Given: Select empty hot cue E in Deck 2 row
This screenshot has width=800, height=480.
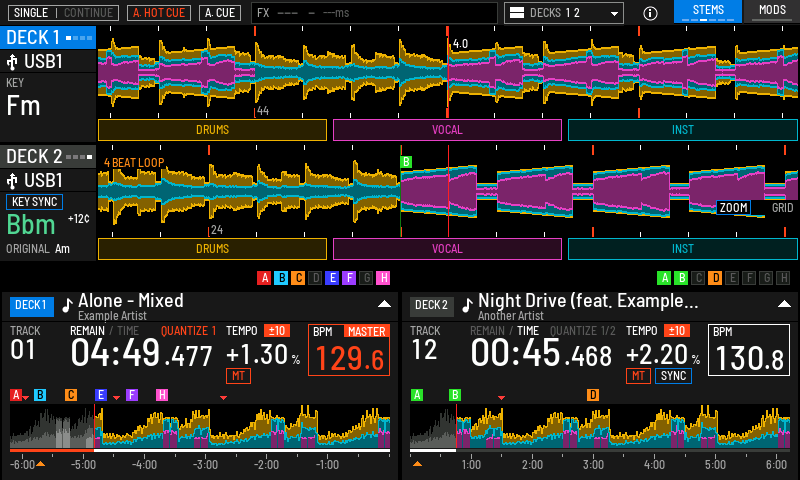Looking at the screenshot, I should point(732,278).
